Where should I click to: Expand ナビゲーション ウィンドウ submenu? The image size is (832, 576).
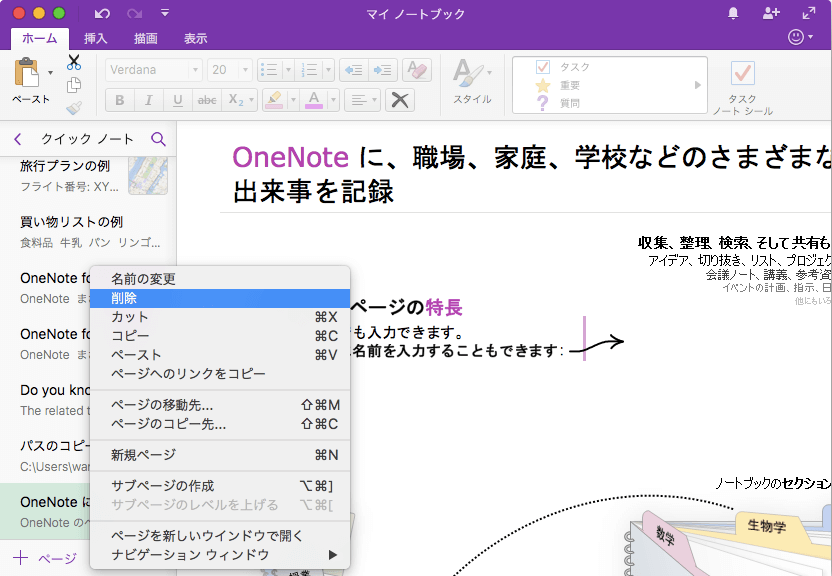click(x=220, y=555)
